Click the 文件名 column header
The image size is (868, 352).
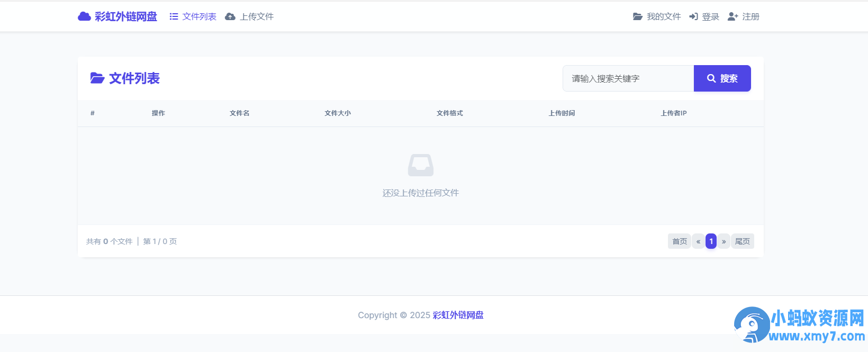tap(240, 113)
